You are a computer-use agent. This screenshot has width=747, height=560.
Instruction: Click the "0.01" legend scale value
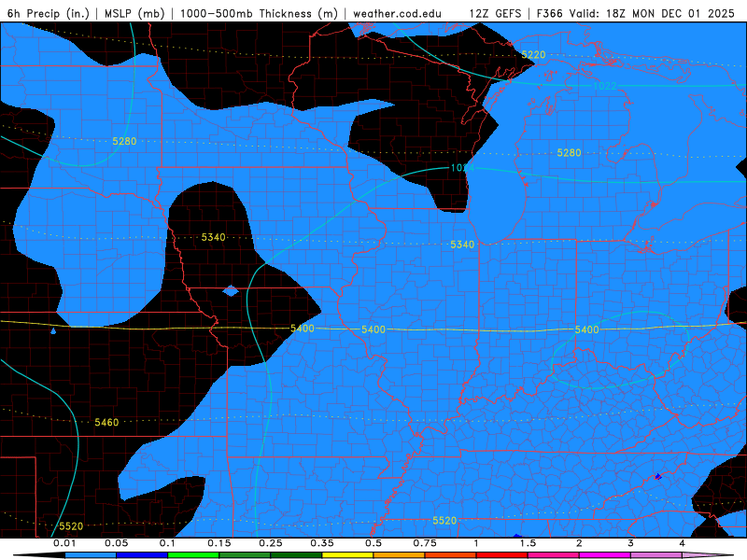(64, 543)
